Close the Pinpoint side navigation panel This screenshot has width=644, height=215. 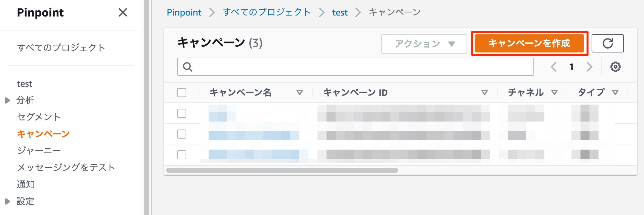click(x=123, y=13)
